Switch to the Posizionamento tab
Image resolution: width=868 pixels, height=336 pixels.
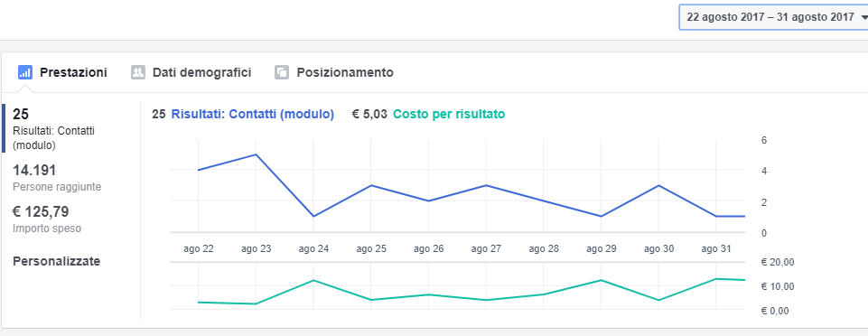(x=334, y=72)
